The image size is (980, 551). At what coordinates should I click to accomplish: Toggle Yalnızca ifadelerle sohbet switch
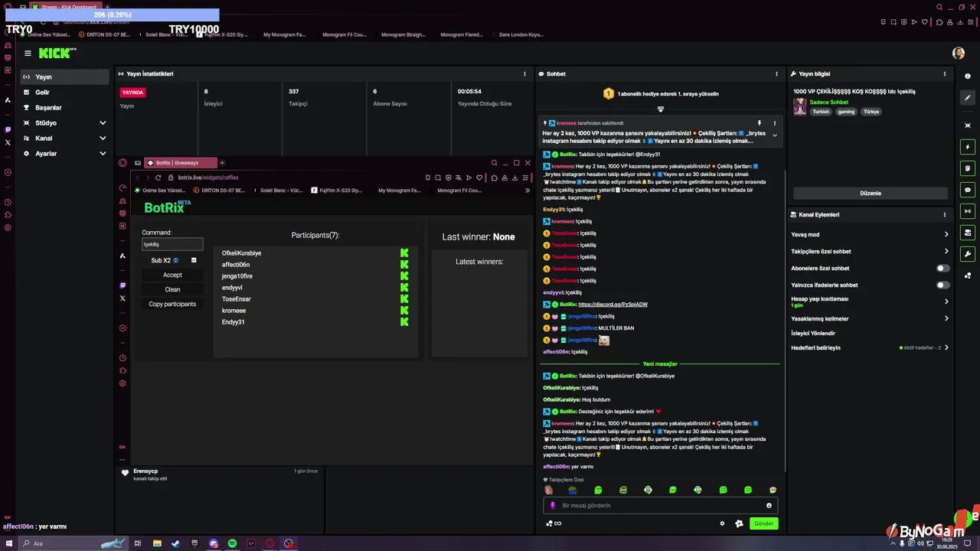[x=943, y=285]
